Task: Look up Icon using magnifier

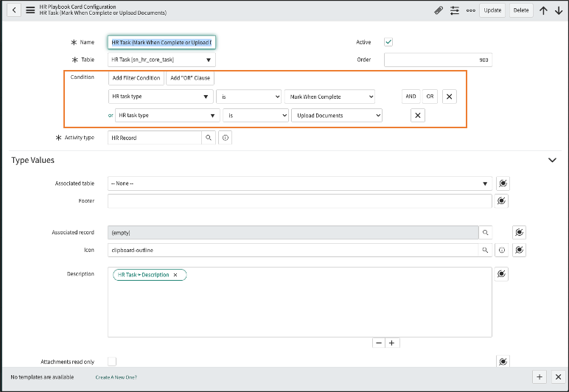Action: 485,251
